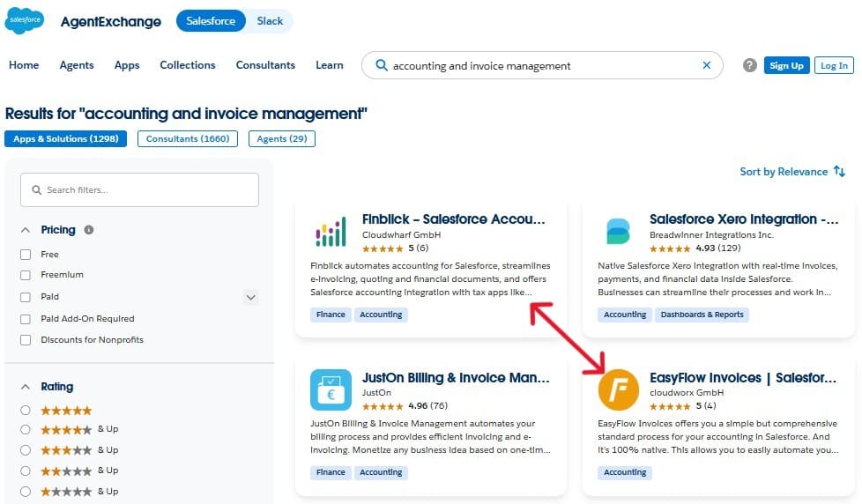This screenshot has height=504, width=862.
Task: Click the 4.96 (76) rating text
Action: (427, 405)
